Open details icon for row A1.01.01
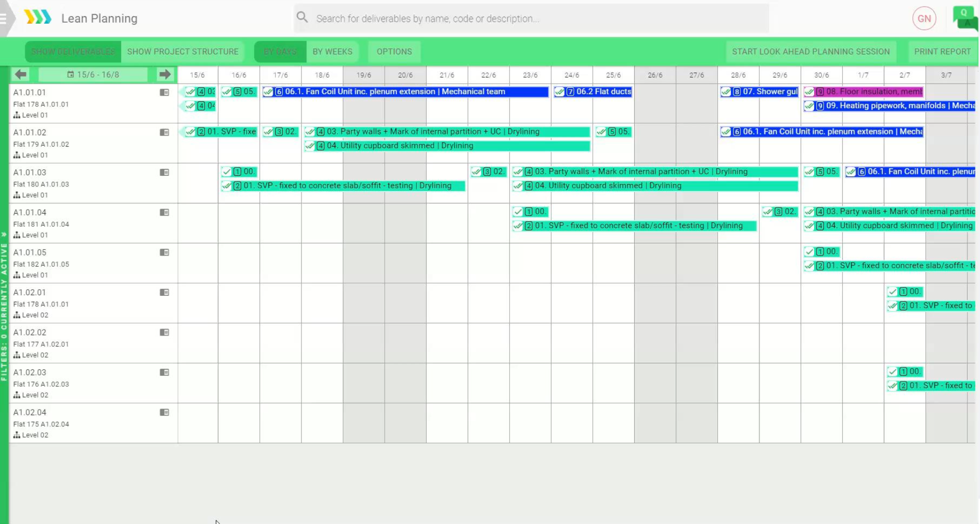980x524 pixels. [x=164, y=92]
